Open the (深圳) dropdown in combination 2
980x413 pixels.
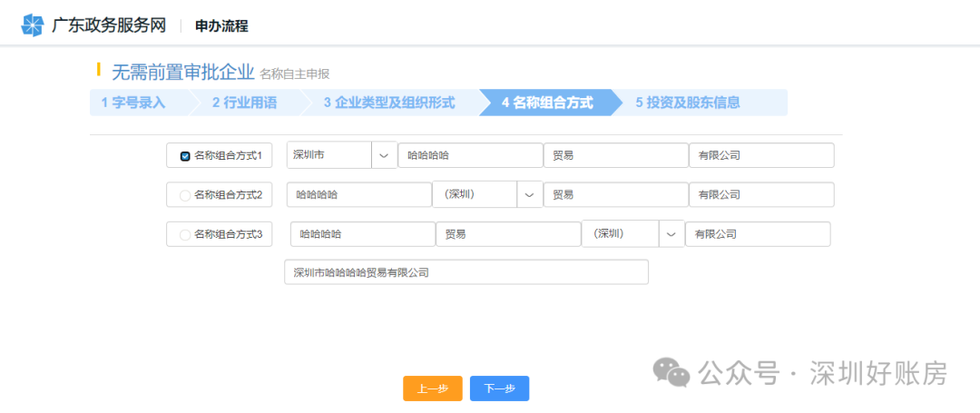pos(529,195)
